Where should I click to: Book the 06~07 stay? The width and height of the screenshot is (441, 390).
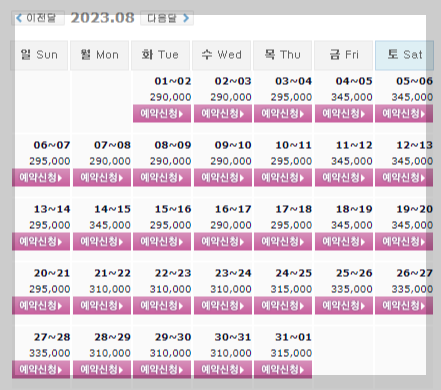coord(41,178)
